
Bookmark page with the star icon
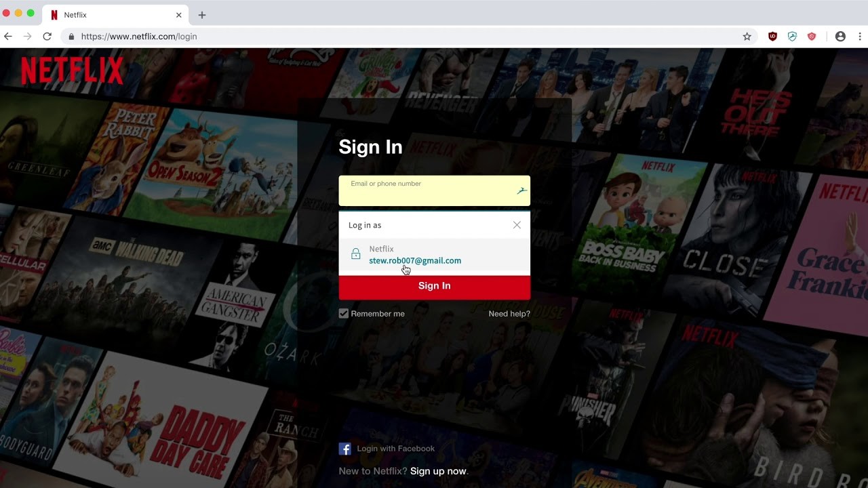[747, 37]
